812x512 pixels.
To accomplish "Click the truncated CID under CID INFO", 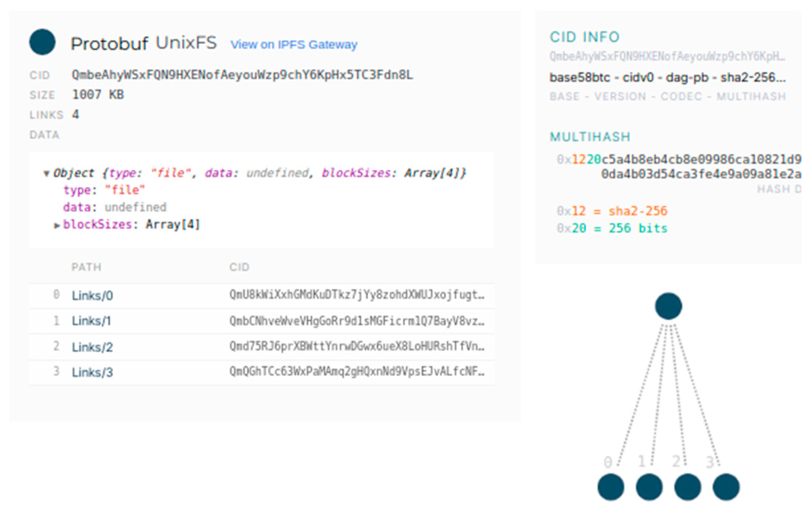I will click(667, 57).
